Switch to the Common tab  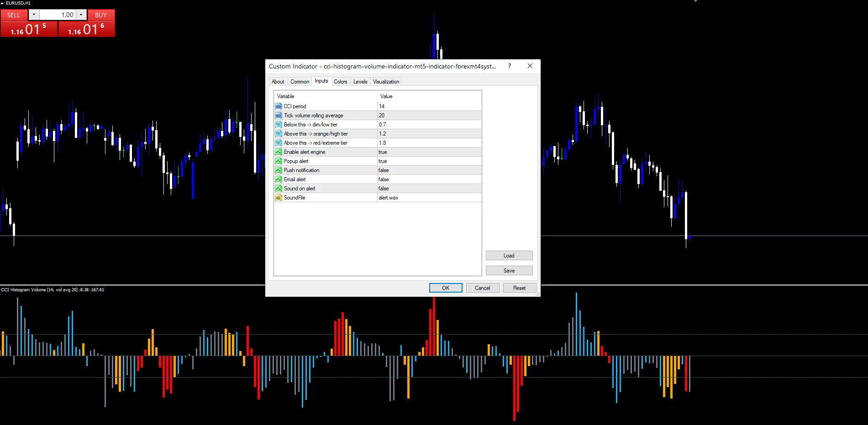pyautogui.click(x=300, y=82)
